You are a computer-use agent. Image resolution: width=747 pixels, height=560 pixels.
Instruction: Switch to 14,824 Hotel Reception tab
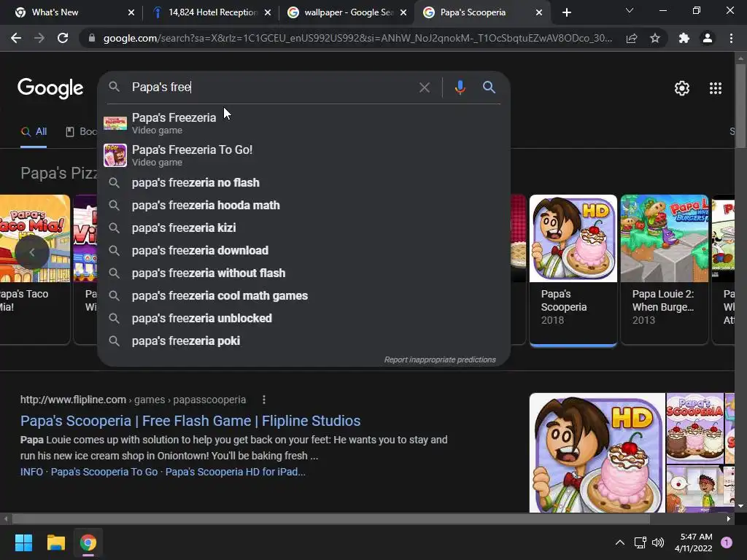pos(209,12)
